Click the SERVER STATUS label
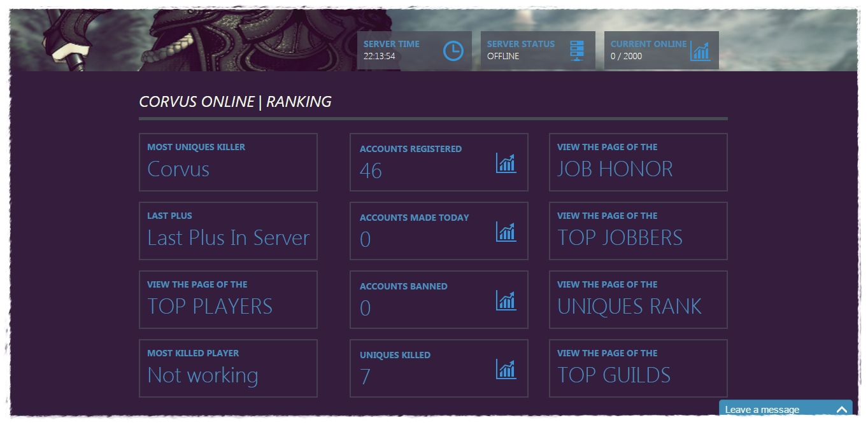The height and width of the screenshot is (425, 868). click(x=521, y=44)
